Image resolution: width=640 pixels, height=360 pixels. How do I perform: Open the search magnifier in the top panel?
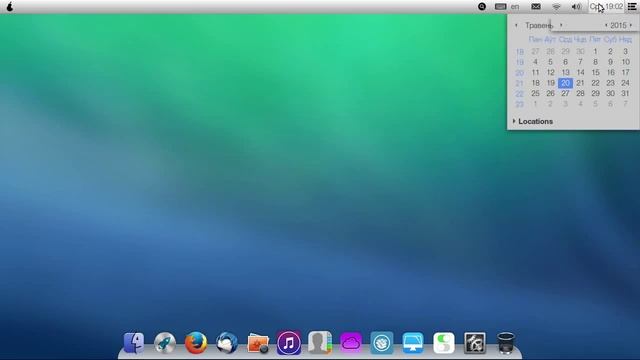tap(482, 7)
